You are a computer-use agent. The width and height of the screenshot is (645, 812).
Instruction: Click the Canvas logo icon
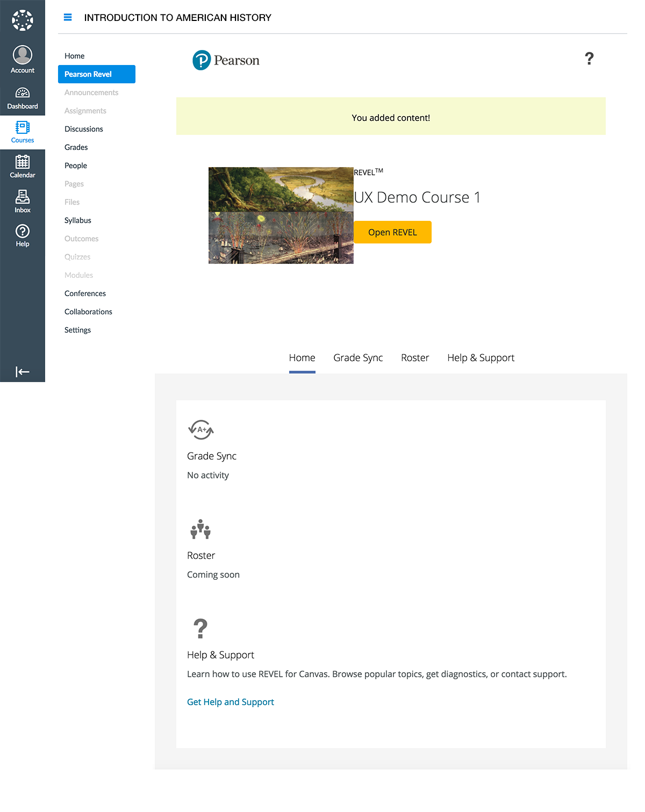coord(23,20)
